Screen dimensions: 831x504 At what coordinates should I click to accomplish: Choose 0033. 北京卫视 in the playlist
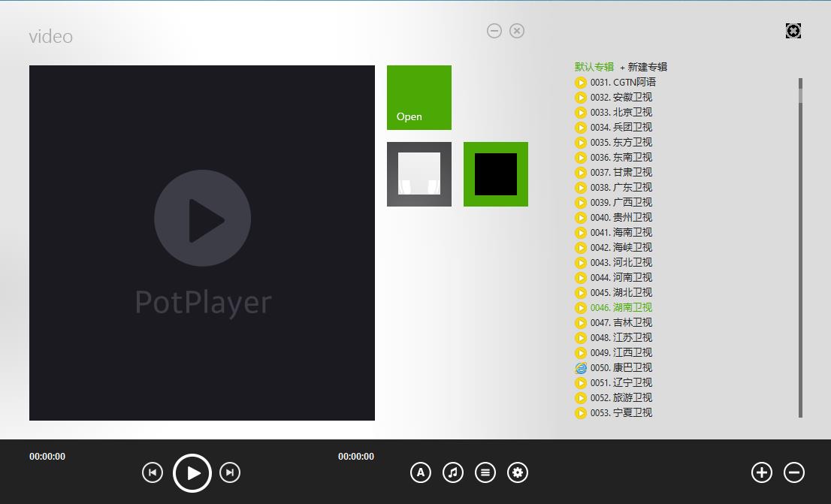click(614, 113)
